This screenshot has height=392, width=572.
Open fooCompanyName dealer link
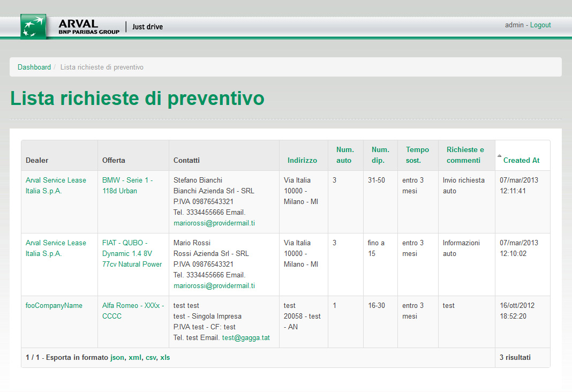point(54,305)
